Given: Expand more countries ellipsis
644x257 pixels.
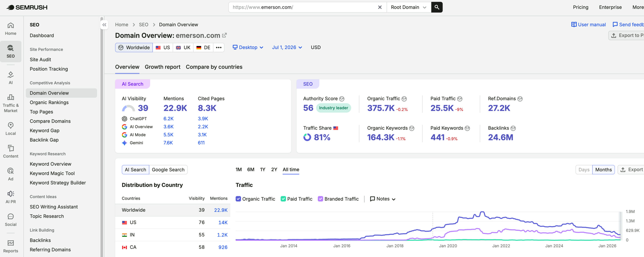Looking at the screenshot, I should [x=219, y=48].
